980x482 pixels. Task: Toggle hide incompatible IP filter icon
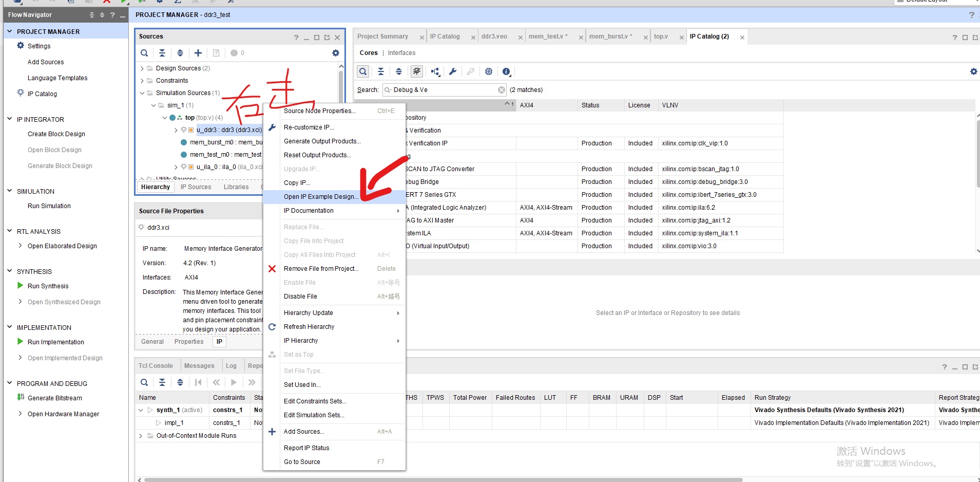tap(417, 71)
